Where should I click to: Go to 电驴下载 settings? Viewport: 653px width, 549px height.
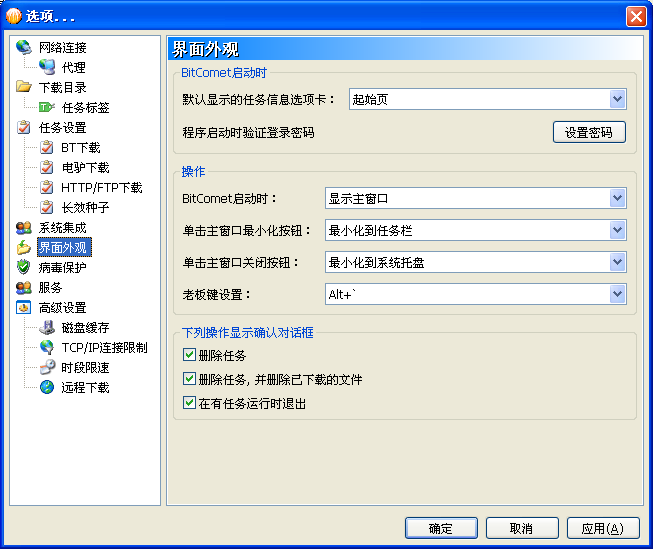click(x=85, y=167)
